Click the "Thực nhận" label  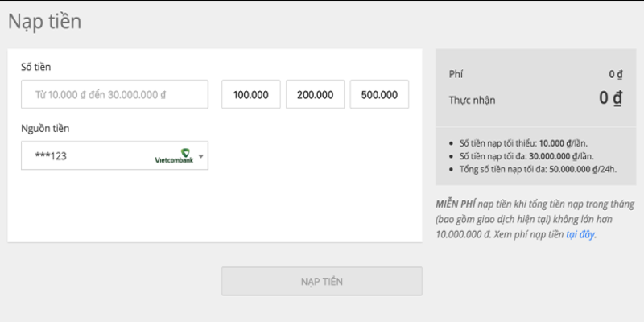pos(472,101)
